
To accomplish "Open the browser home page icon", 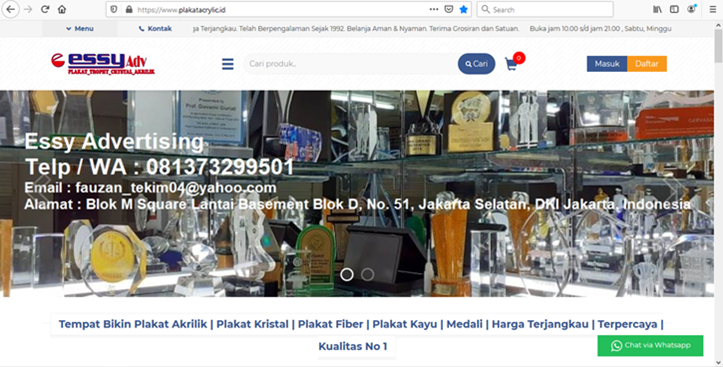I will pyautogui.click(x=62, y=9).
